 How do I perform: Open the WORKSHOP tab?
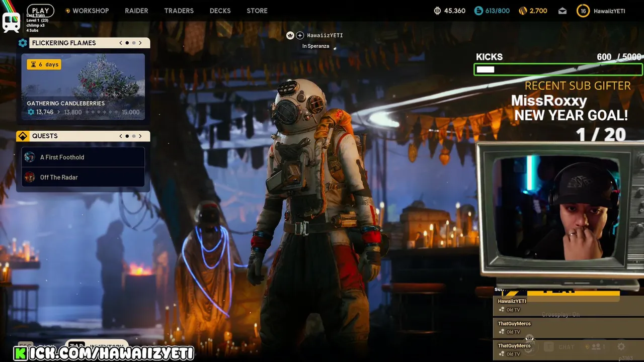[x=91, y=11]
